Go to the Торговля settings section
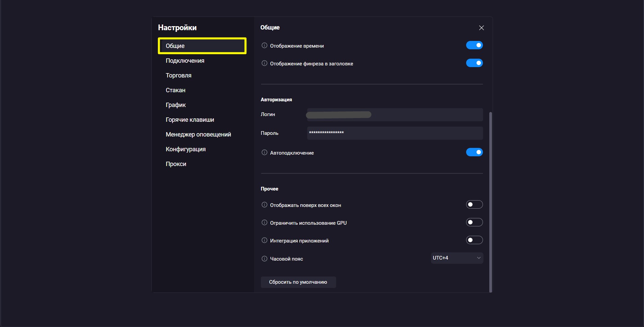The width and height of the screenshot is (644, 327). 179,75
